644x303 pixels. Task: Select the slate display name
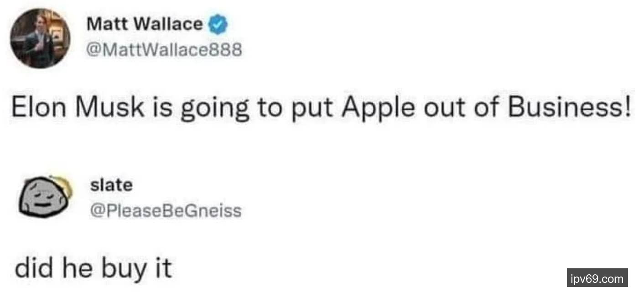point(111,185)
